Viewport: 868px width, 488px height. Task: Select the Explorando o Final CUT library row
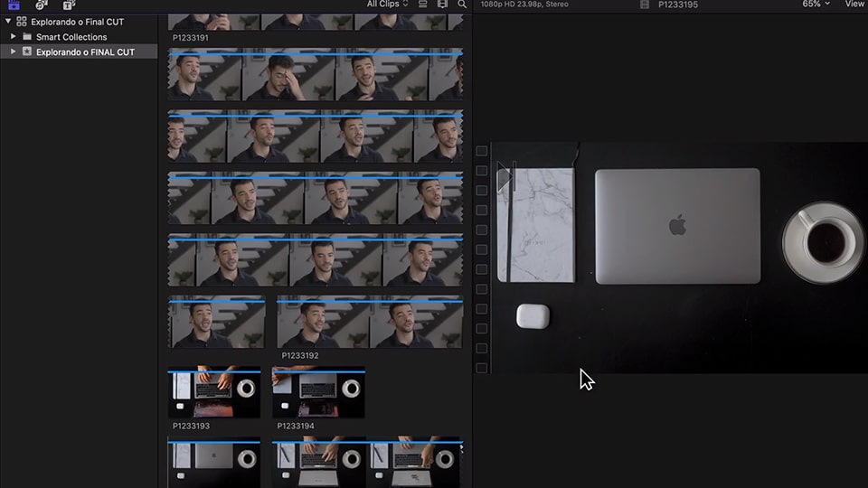pyautogui.click(x=79, y=22)
